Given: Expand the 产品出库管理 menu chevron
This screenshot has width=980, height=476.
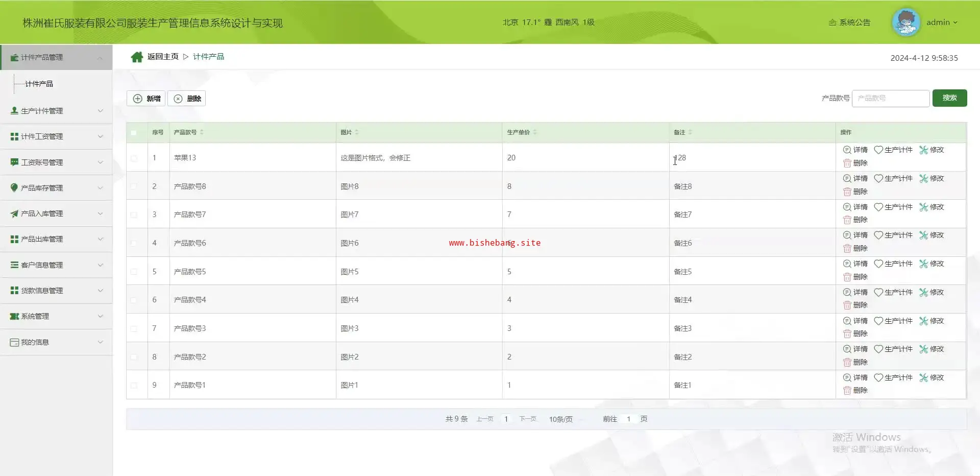Looking at the screenshot, I should point(100,239).
